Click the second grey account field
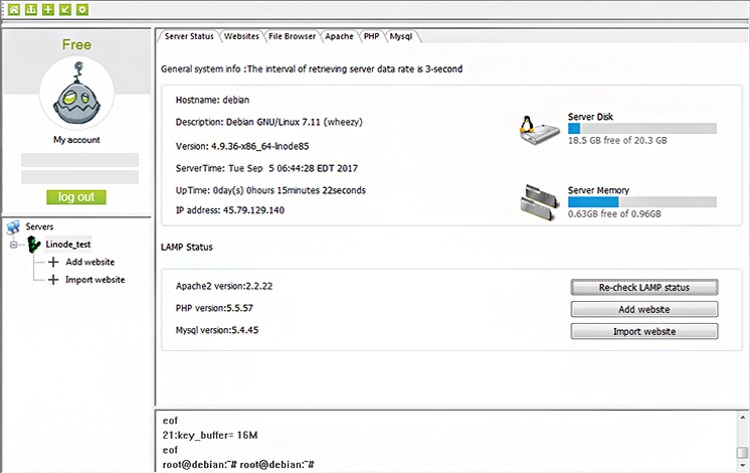Screen dimensions: 750x473 (80, 177)
